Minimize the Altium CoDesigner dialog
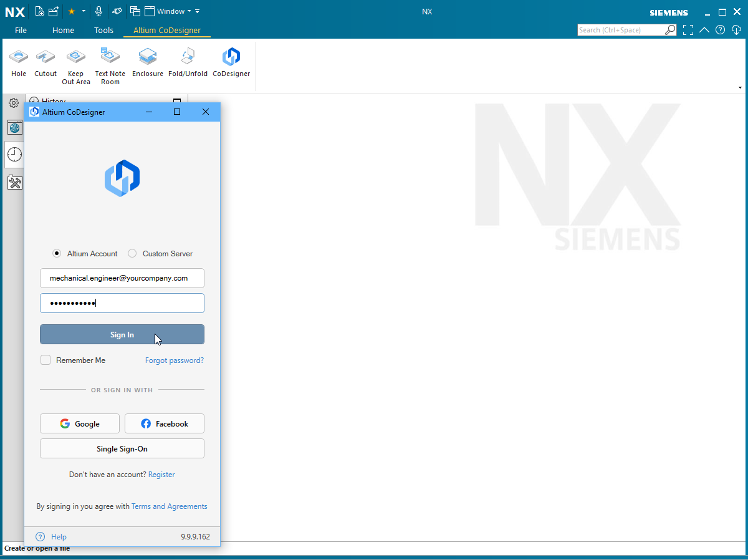 (149, 112)
